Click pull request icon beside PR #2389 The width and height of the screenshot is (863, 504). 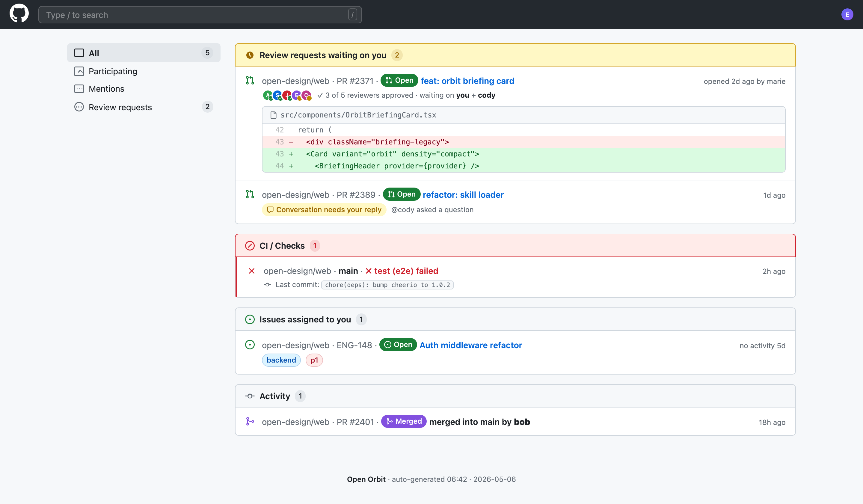(x=250, y=194)
